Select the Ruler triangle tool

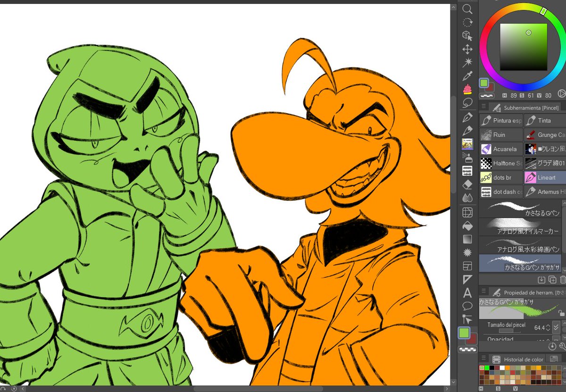467,279
